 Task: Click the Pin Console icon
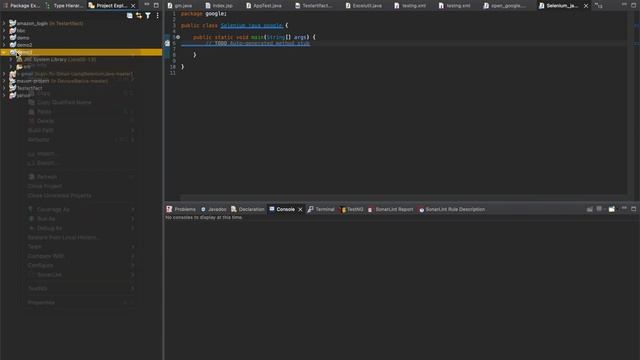tap(590, 209)
